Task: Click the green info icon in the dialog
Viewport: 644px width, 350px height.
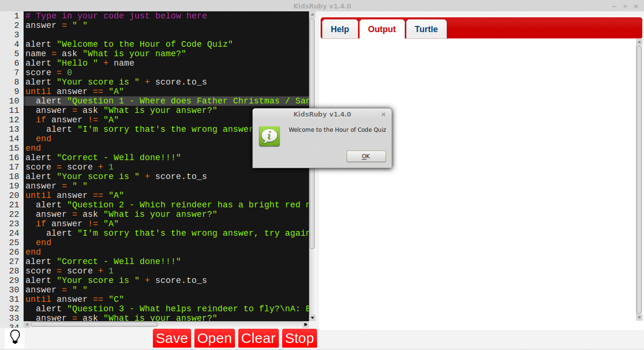Action: click(x=269, y=136)
